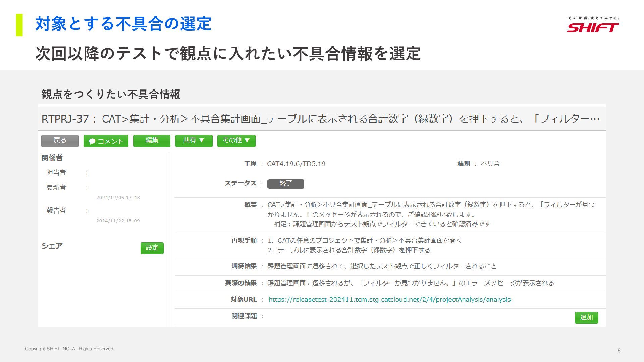This screenshot has height=362, width=644.
Task: Click the RTPRJ-37 issue title header
Action: [x=320, y=119]
